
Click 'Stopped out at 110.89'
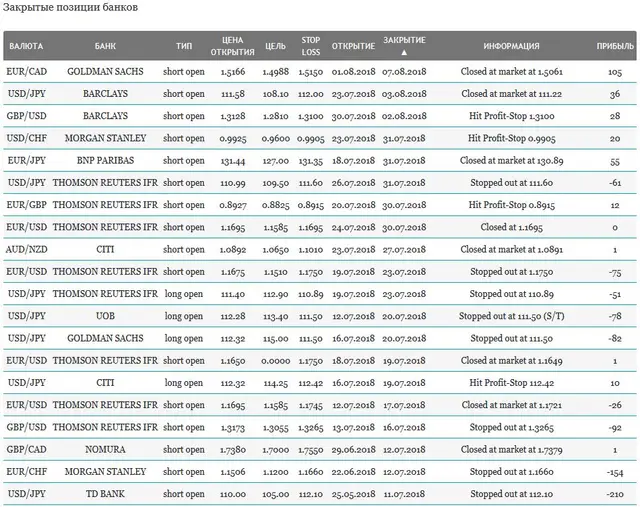(511, 294)
